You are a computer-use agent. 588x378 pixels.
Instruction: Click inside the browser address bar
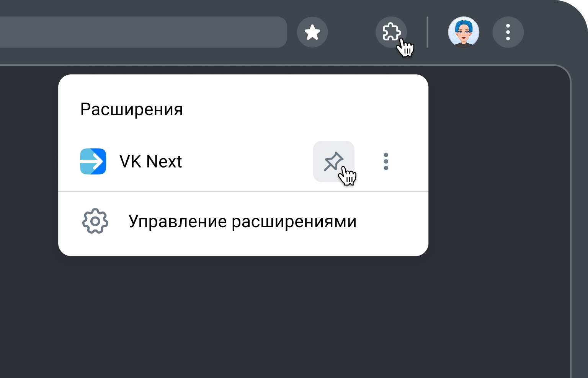pyautogui.click(x=144, y=32)
